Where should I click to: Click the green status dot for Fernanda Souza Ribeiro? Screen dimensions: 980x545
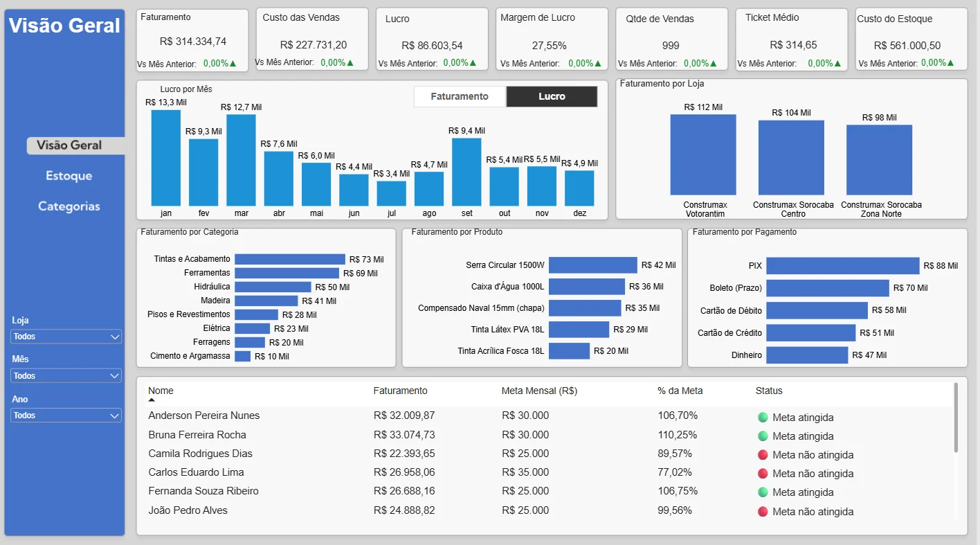click(x=763, y=492)
